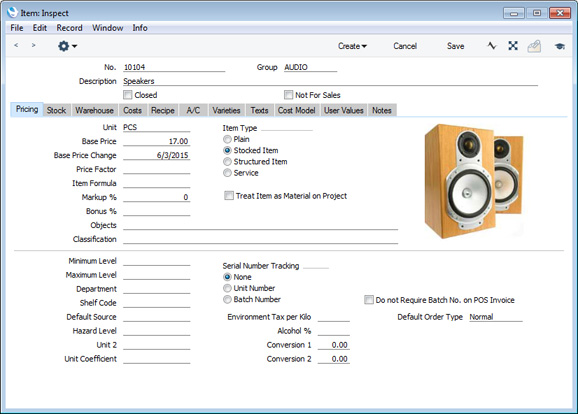Enable the Closed checkbox
Image resolution: width=578 pixels, height=414 pixels.
128,95
